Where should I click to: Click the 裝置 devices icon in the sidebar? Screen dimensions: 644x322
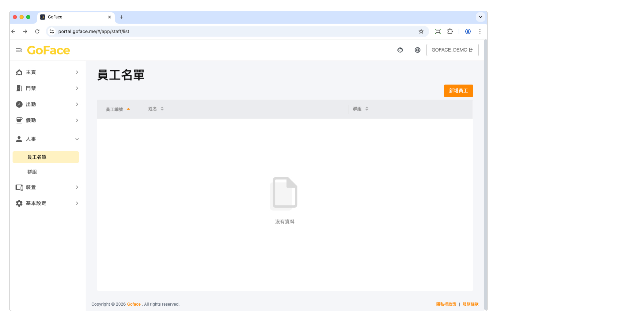click(19, 187)
